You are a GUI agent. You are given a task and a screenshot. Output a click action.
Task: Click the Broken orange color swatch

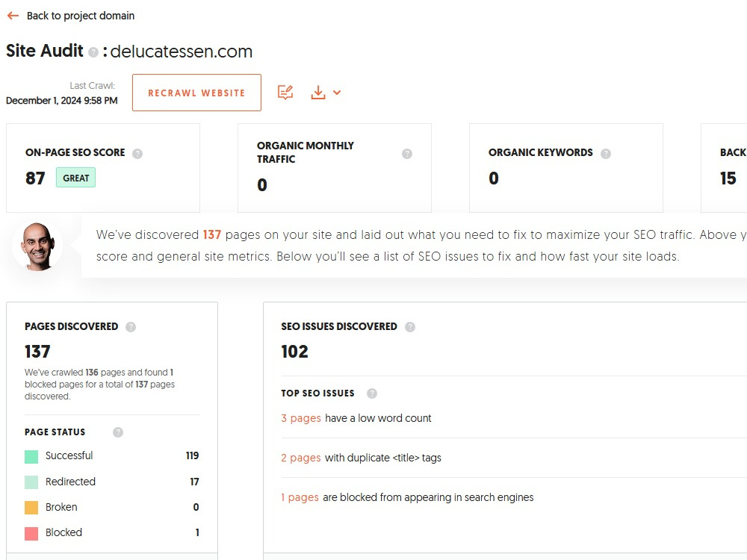31,508
